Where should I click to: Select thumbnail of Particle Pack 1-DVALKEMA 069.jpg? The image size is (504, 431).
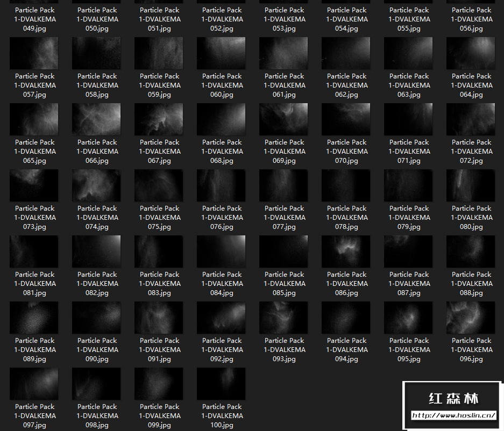click(283, 119)
